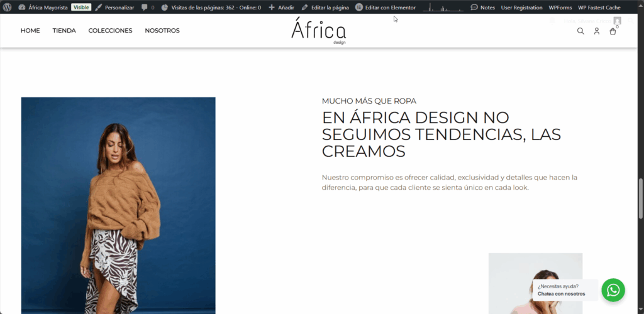
Task: Click partially visible model photo at right
Action: point(535,283)
